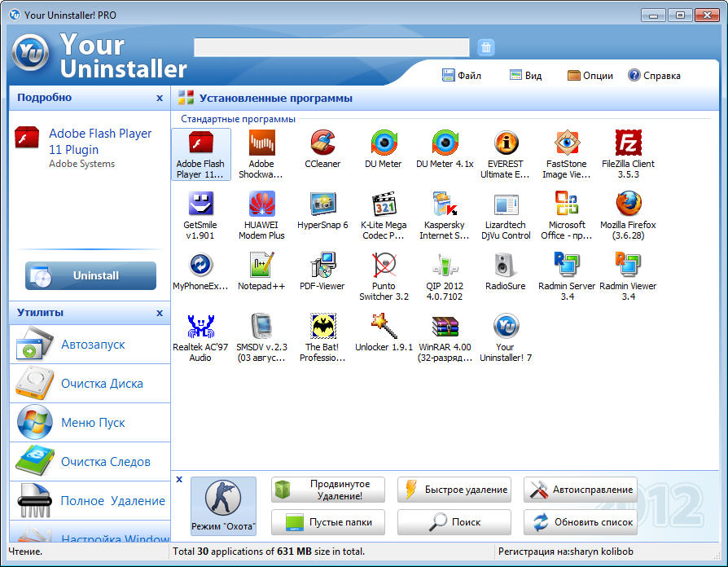The image size is (728, 567).
Task: Click the Быстрое удаление button
Action: [454, 490]
